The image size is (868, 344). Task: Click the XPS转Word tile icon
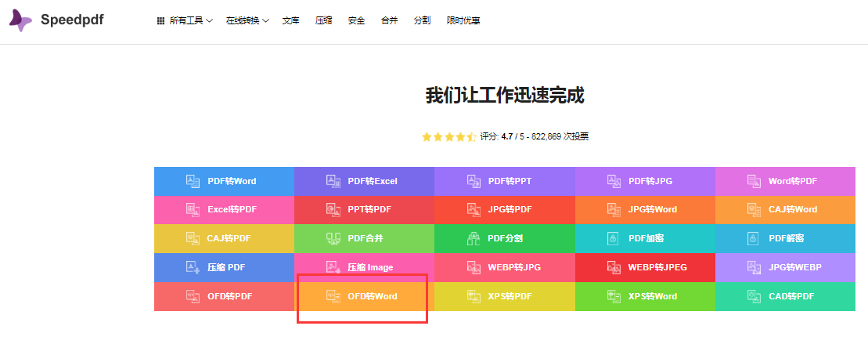pos(614,296)
